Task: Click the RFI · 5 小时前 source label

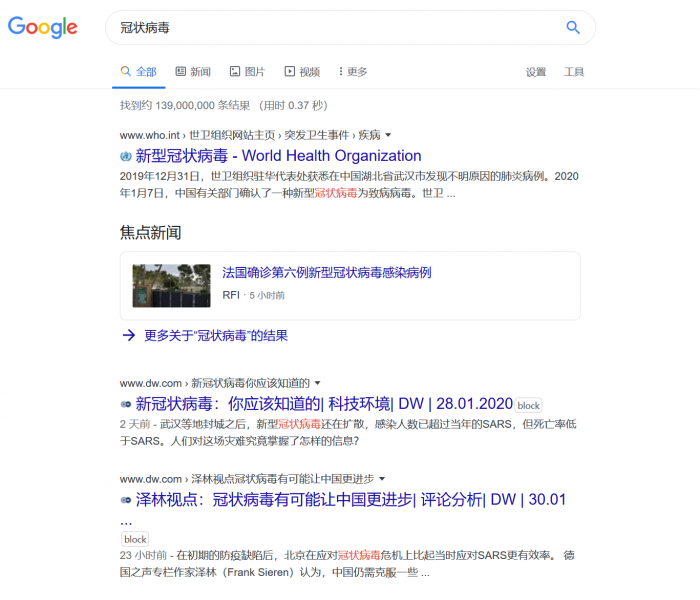Action: [254, 296]
